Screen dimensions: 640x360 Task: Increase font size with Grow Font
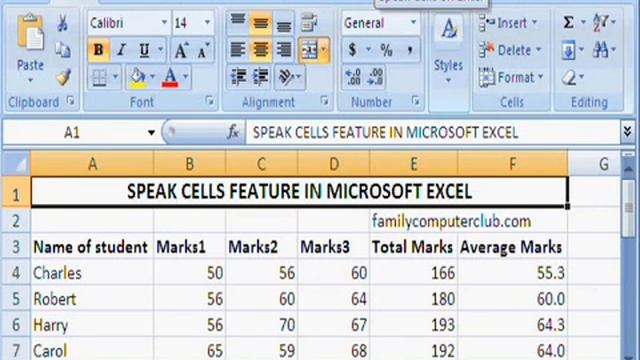pyautogui.click(x=181, y=50)
